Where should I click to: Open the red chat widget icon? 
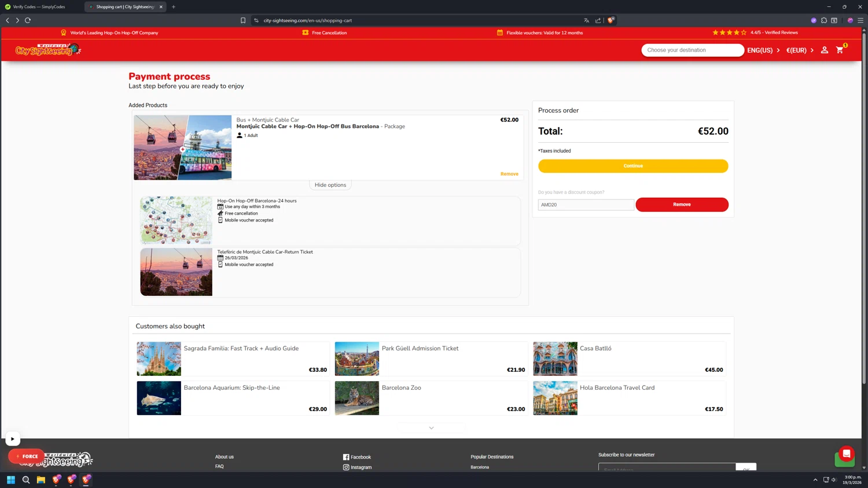pyautogui.click(x=846, y=454)
